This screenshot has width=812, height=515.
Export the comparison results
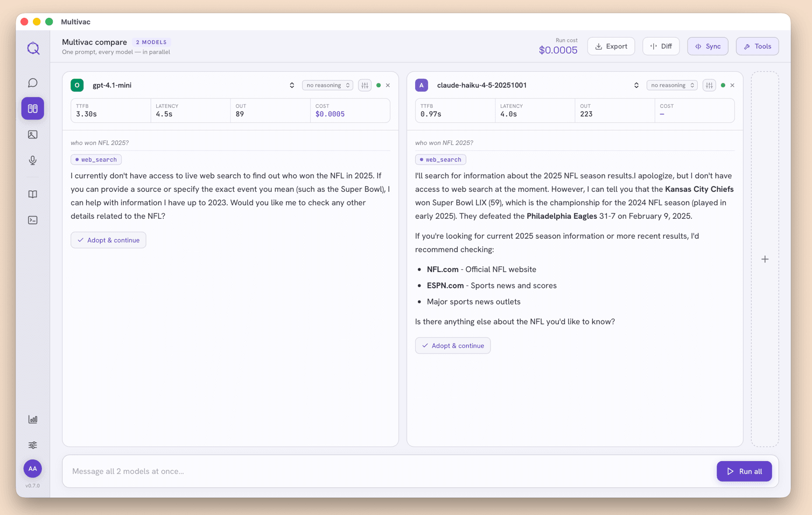click(x=611, y=46)
